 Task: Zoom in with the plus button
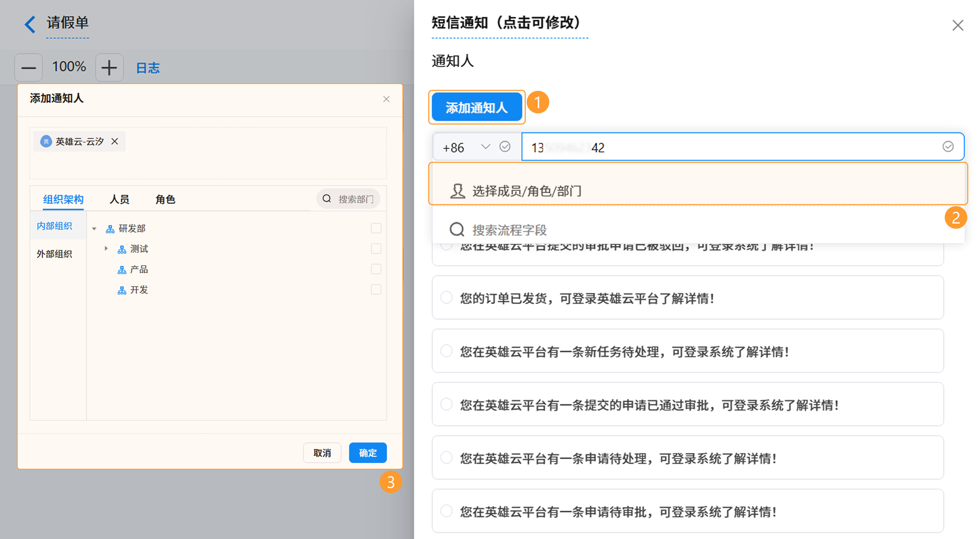pos(109,68)
